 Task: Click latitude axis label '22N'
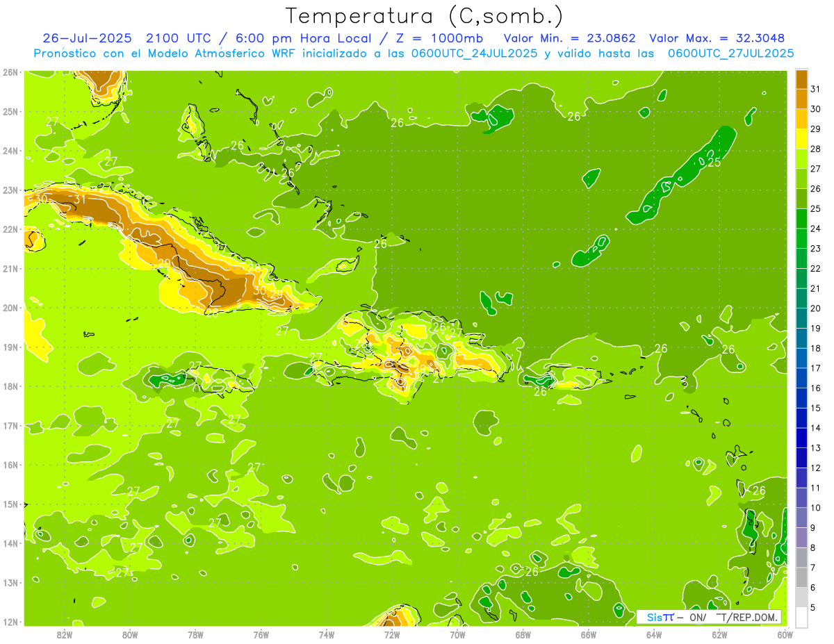(10, 229)
